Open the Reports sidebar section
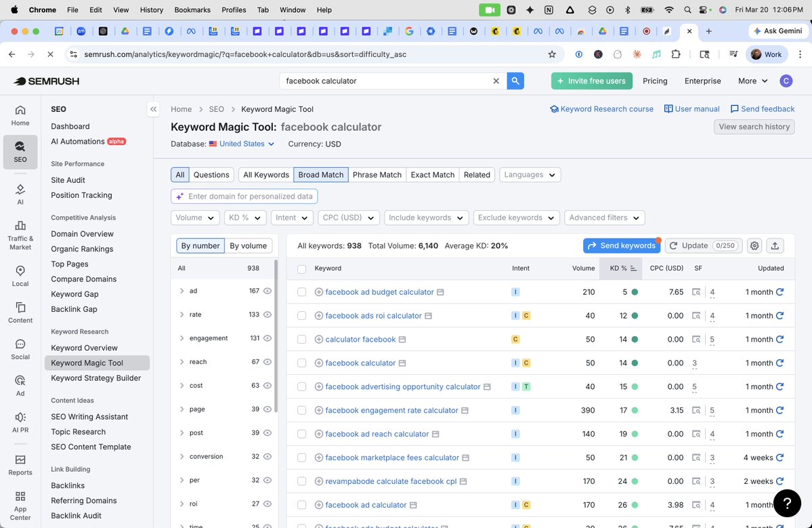Image resolution: width=812 pixels, height=528 pixels. (20, 465)
